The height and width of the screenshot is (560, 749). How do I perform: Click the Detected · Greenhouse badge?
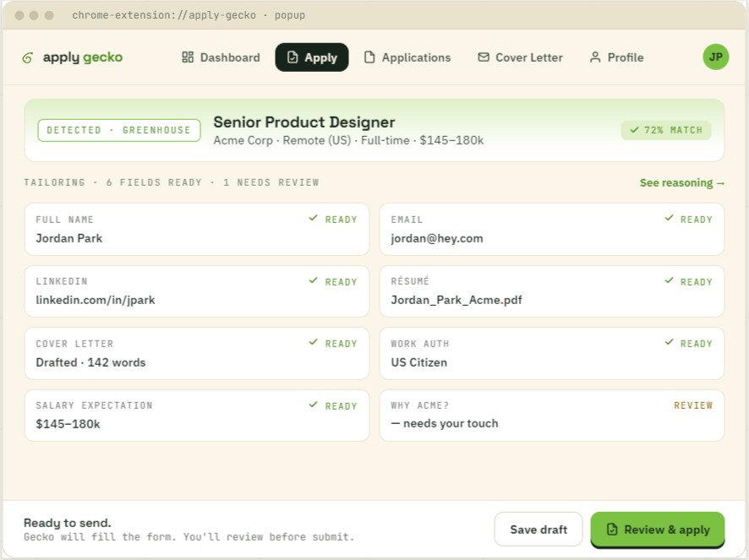[119, 130]
